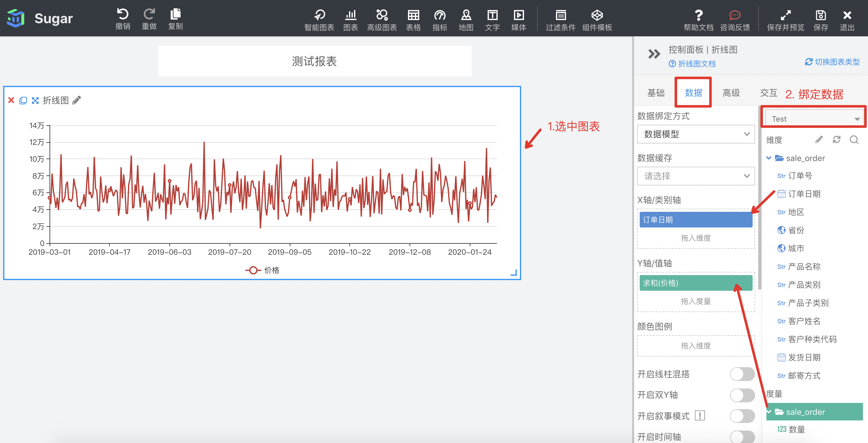Select the 产品子类别 dimension
Viewport: 868px width, 443px height.
click(x=803, y=303)
